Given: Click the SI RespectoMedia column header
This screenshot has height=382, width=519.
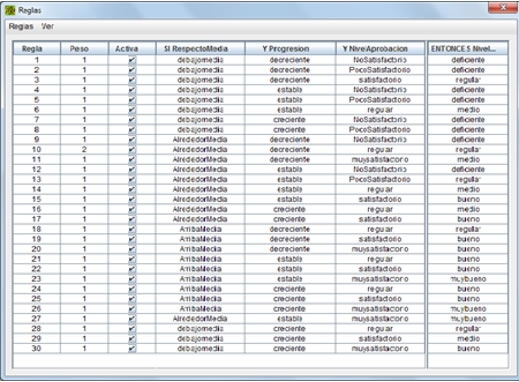Looking at the screenshot, I should [x=200, y=49].
